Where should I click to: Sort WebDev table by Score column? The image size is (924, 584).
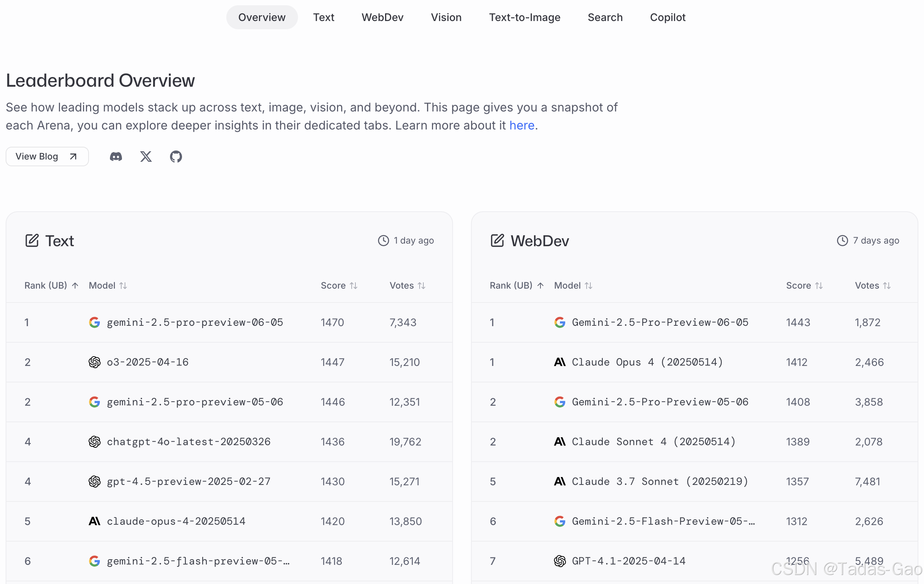tap(805, 286)
